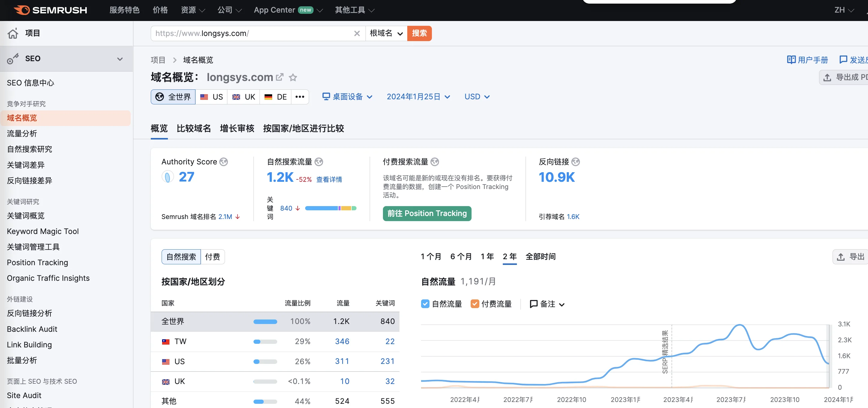
Task: Open the USD currency dropdown
Action: tap(477, 97)
